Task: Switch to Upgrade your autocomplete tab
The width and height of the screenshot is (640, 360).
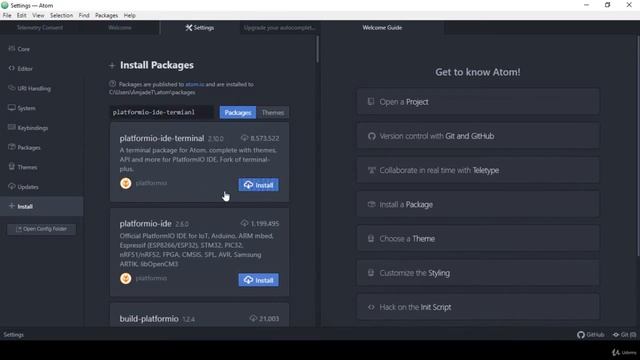Action: pos(280,28)
